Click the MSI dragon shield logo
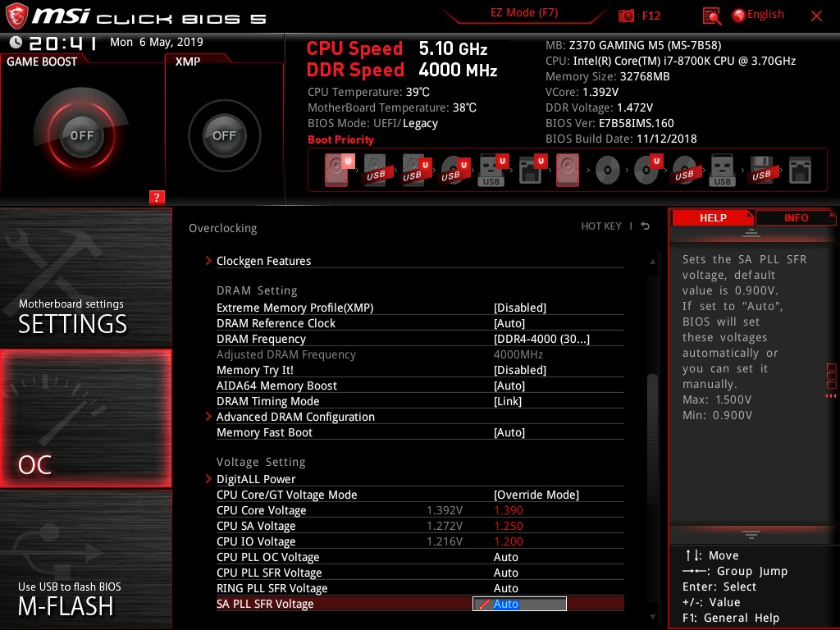840x630 pixels. point(16,16)
